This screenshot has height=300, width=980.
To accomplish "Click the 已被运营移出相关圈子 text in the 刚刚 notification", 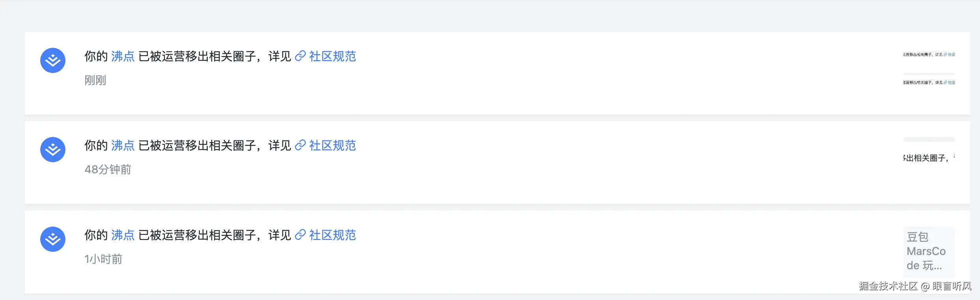I will point(197,56).
